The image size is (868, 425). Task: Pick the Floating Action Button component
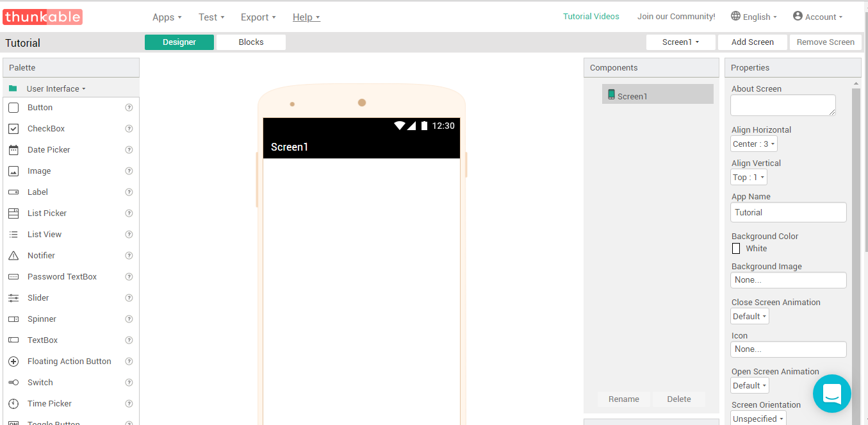click(x=69, y=361)
